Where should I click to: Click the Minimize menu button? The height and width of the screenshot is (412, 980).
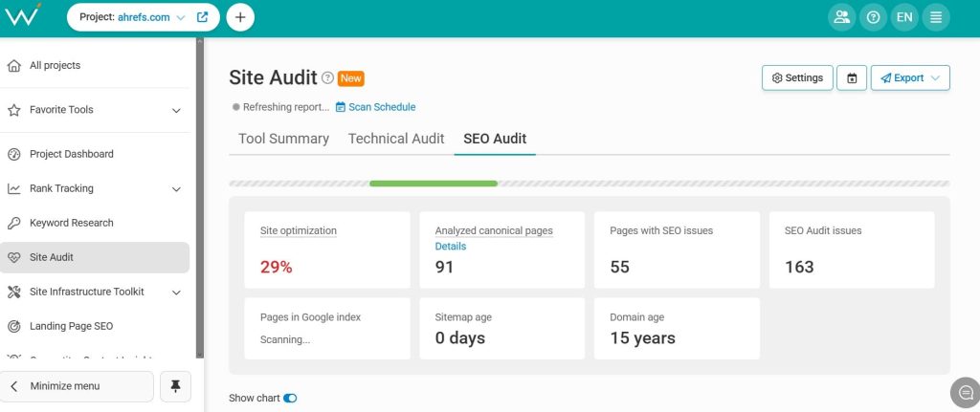click(x=77, y=386)
